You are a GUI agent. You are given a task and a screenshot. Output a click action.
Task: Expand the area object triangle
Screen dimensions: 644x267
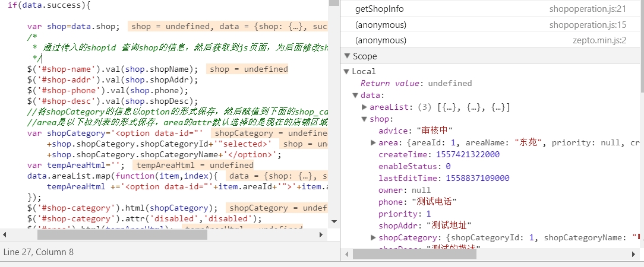[373, 143]
